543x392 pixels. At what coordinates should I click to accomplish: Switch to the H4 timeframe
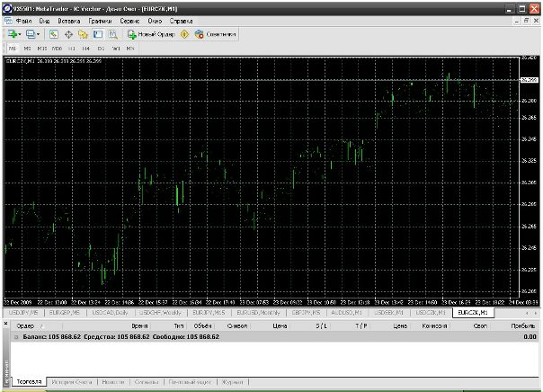click(x=85, y=47)
